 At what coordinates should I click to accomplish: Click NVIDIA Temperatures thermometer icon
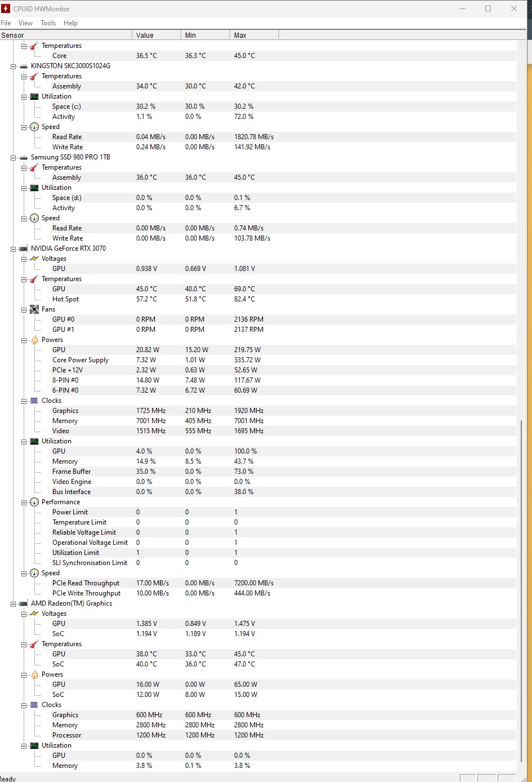coord(34,279)
